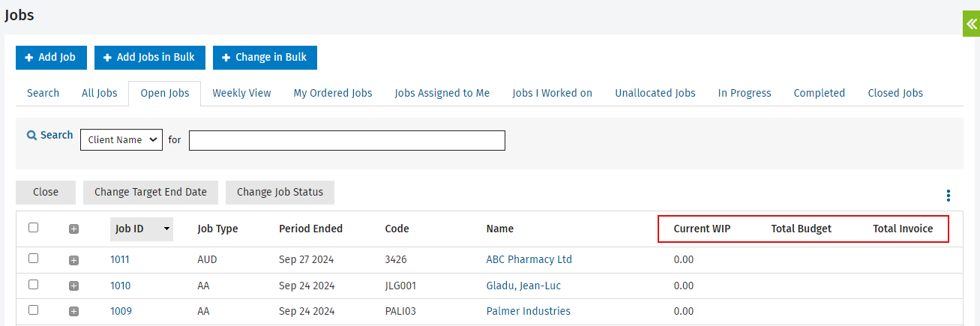The height and width of the screenshot is (326, 980).
Task: Click the Total Budget column header
Action: pos(802,229)
